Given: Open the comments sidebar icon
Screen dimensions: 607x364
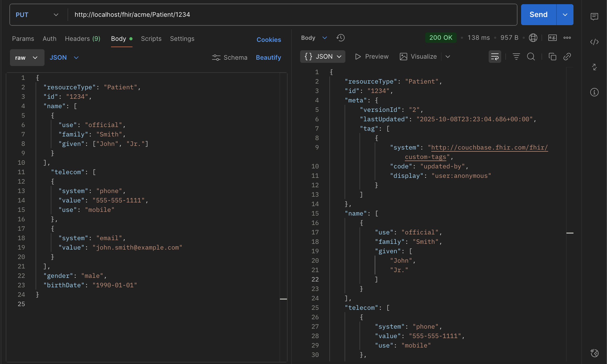Looking at the screenshot, I should point(594,17).
